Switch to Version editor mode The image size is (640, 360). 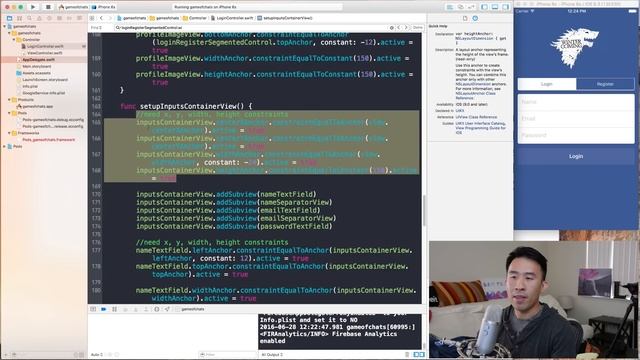click(471, 7)
